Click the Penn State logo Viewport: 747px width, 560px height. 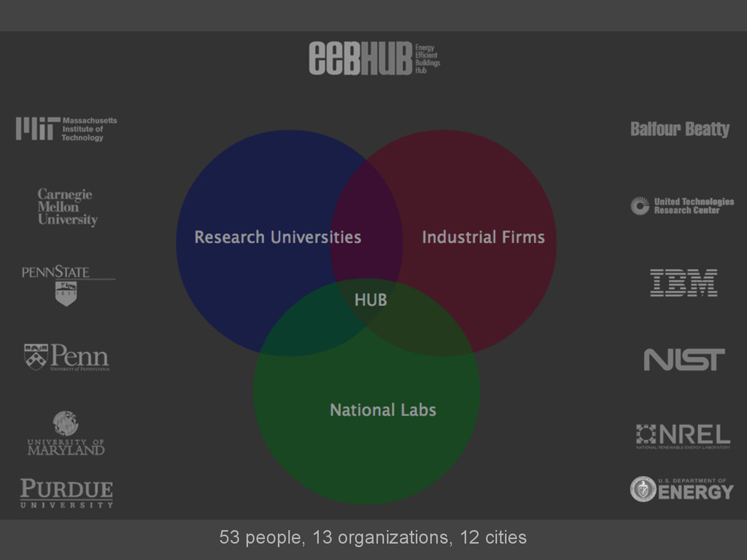coord(68,285)
